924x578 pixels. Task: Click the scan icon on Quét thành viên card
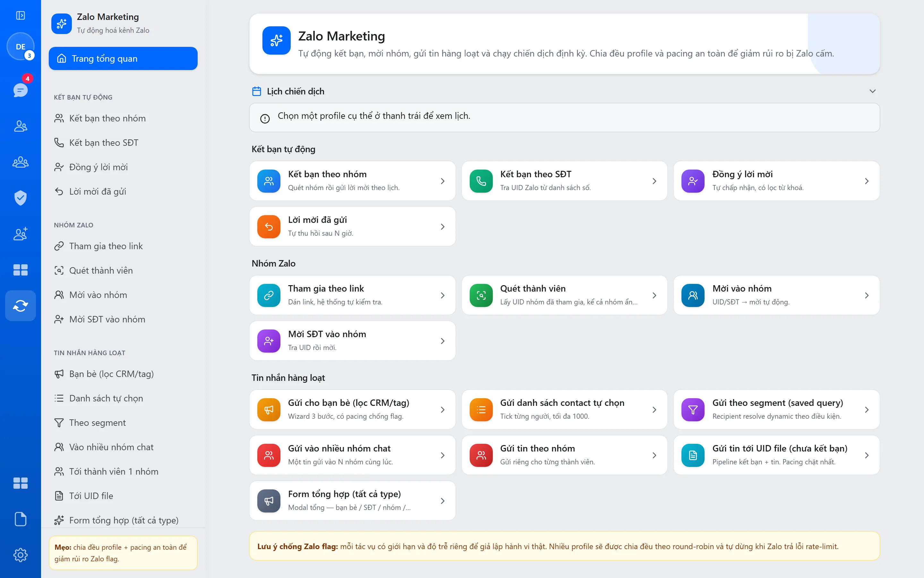click(x=481, y=295)
